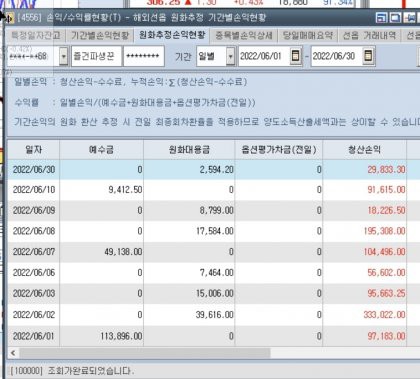Image resolution: width=420 pixels, height=379 pixels.
Task: Select the row dated 2022/06/09
Action: pos(213,211)
